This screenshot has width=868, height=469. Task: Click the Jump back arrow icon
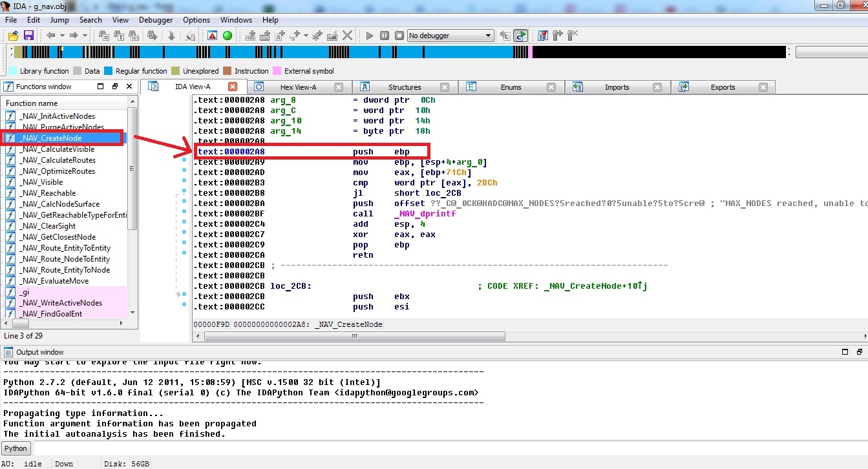(50, 36)
